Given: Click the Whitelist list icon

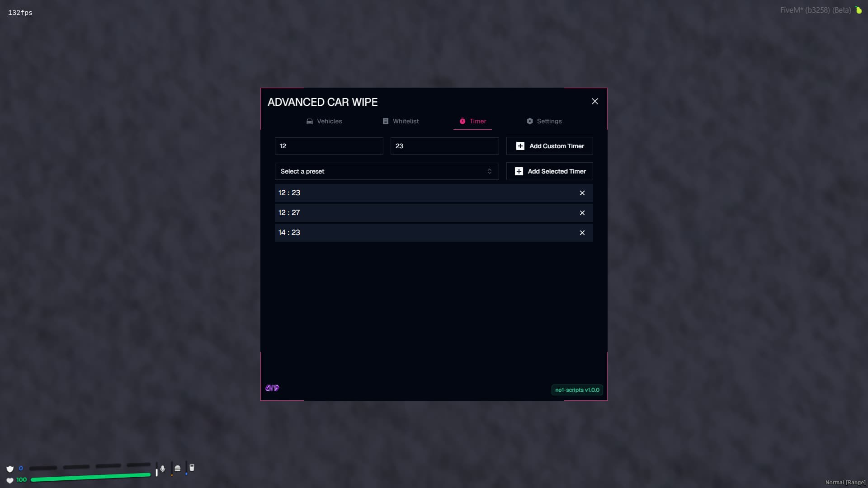Looking at the screenshot, I should 386,121.
